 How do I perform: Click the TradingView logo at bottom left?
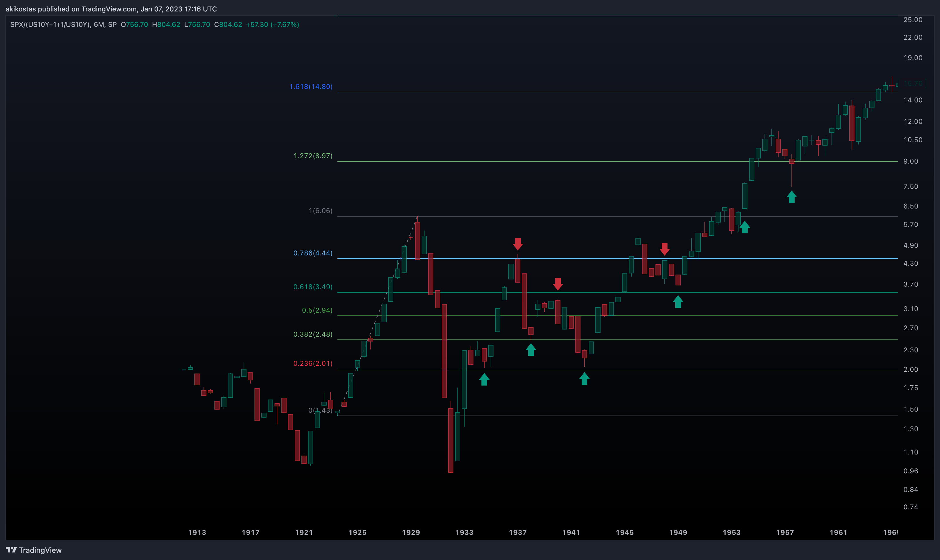33,550
